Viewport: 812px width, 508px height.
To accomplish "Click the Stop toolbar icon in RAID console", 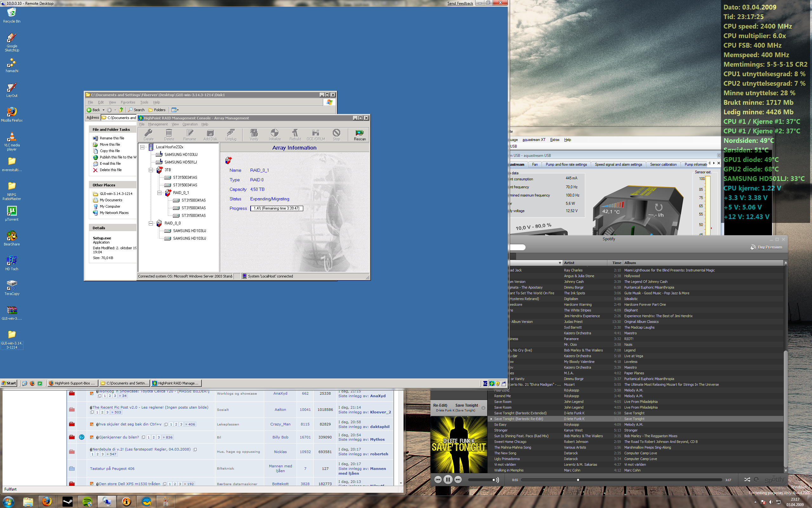I will tap(337, 135).
